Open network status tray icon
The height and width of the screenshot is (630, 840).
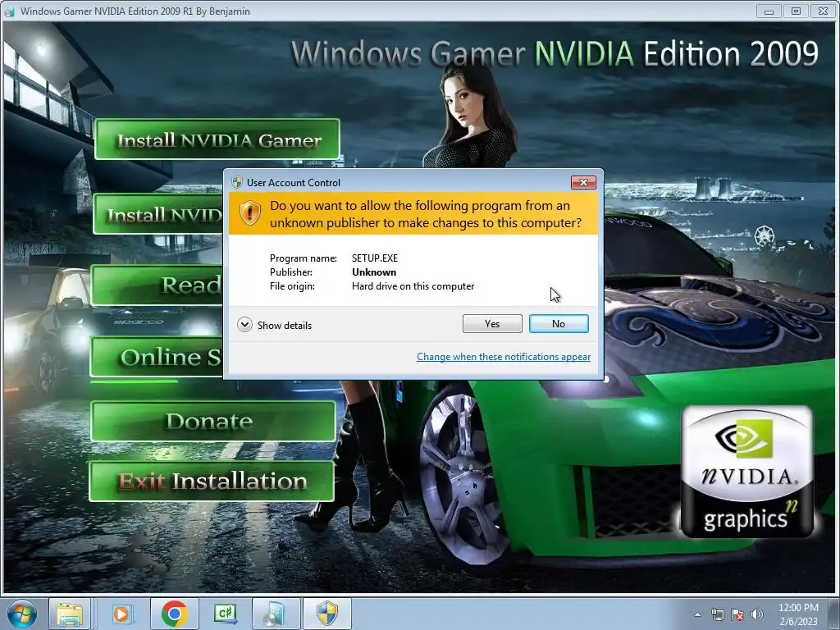pos(717,614)
